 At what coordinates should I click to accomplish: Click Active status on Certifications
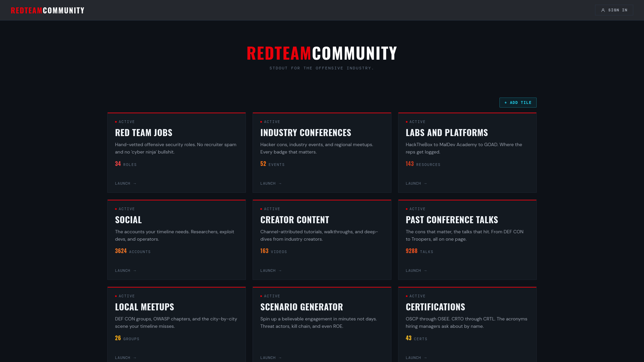[x=416, y=296]
